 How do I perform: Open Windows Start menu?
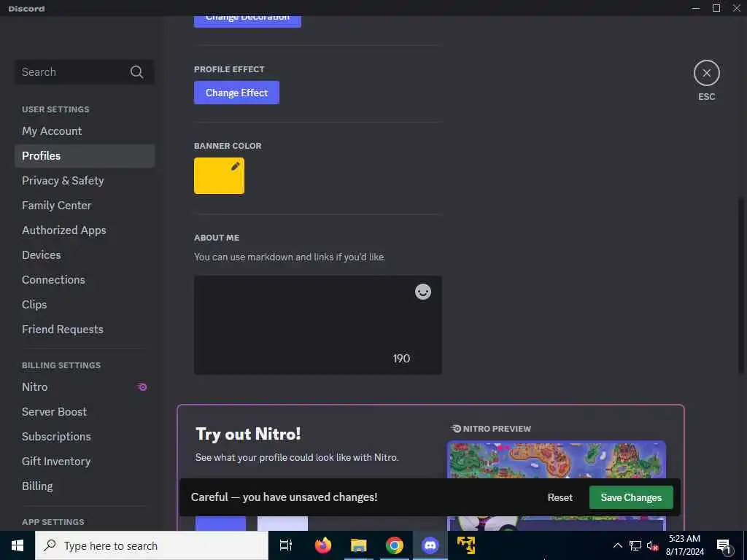tap(18, 545)
